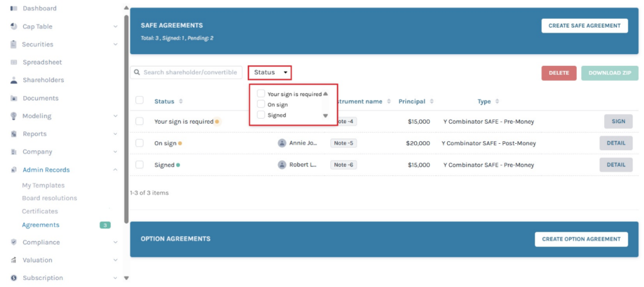
Task: Go to My Templates submenu item
Action: pos(43,185)
